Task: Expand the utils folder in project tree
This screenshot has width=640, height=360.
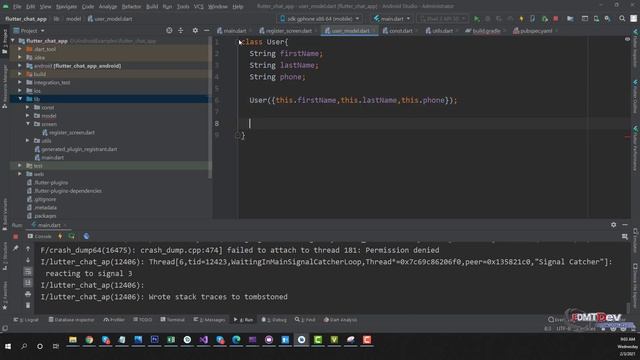Action: tap(28, 140)
